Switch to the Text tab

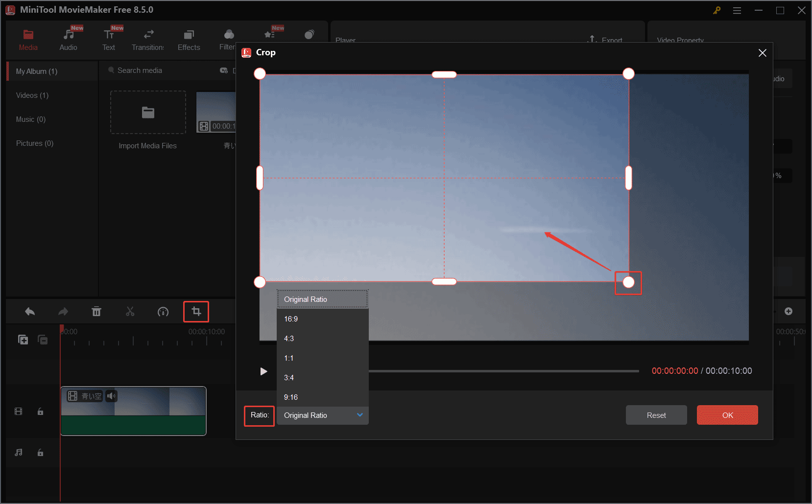[109, 39]
